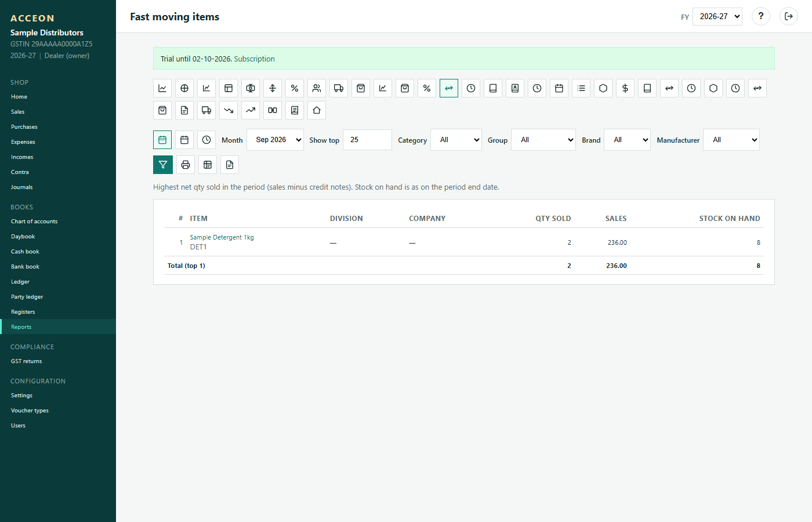Open the users (people) report icon
812x522 pixels.
coord(317,88)
